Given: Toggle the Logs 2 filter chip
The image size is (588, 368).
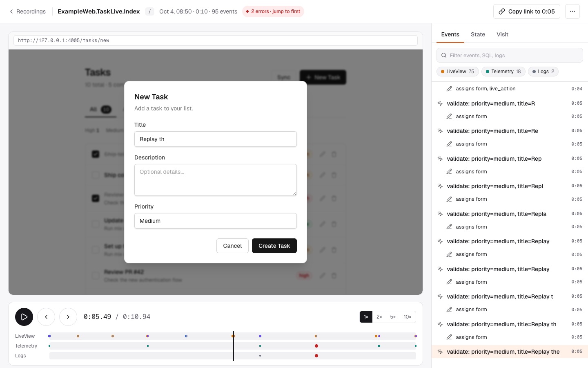Looking at the screenshot, I should (x=543, y=72).
